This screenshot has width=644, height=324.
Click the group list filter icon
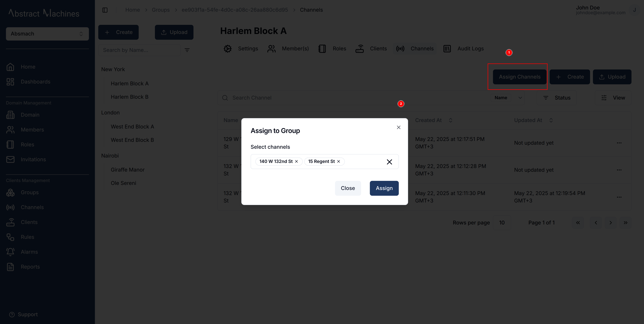[187, 50]
